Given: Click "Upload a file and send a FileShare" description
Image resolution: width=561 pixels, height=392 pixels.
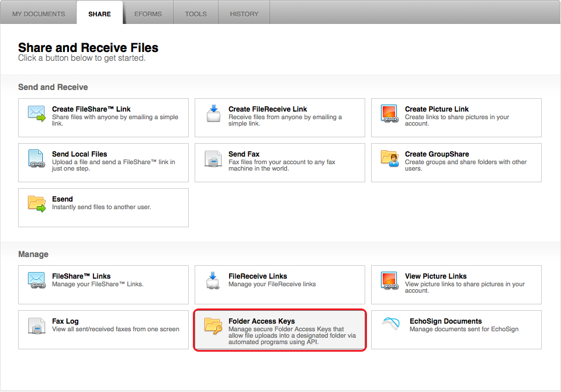Looking at the screenshot, I should pyautogui.click(x=113, y=165).
